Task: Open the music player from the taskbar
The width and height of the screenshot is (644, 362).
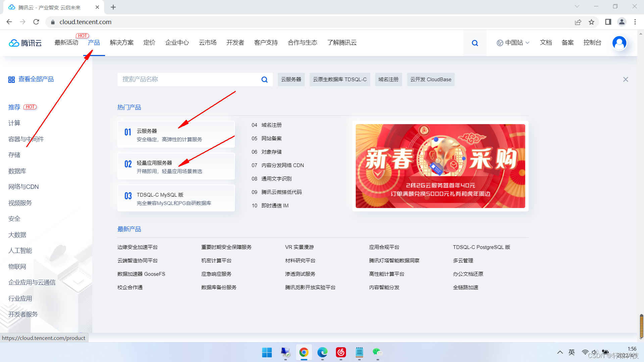Action: click(x=341, y=353)
